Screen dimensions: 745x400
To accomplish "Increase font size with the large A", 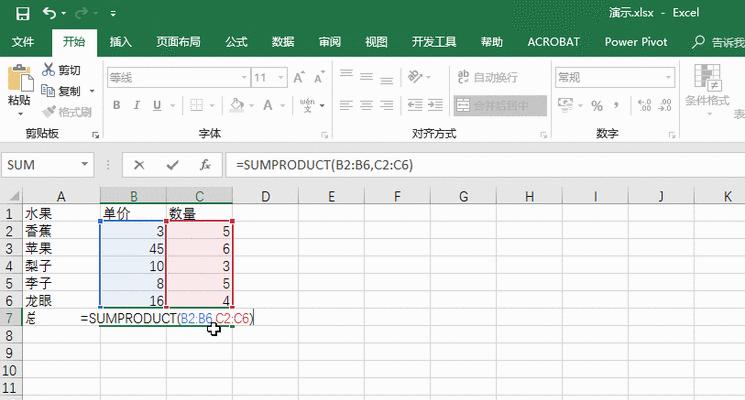I will click(x=299, y=77).
